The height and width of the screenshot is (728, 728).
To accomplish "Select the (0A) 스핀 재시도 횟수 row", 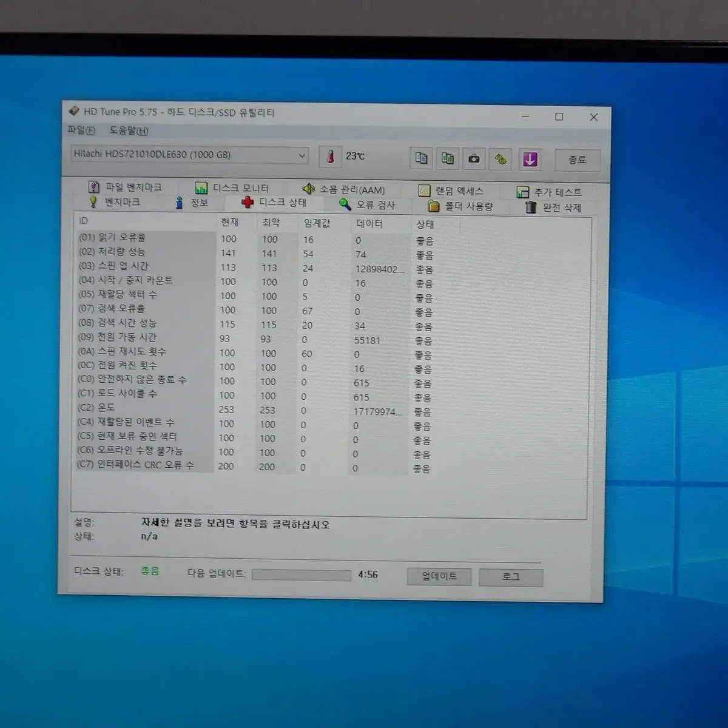I will coord(254,352).
